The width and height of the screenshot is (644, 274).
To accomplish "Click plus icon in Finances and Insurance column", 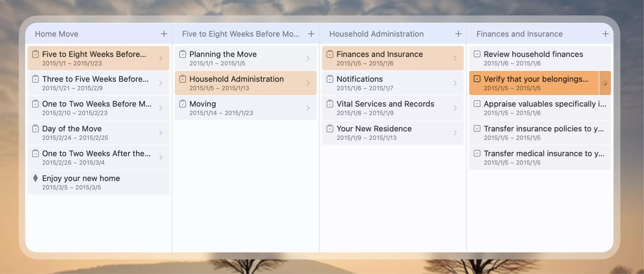I will [605, 34].
